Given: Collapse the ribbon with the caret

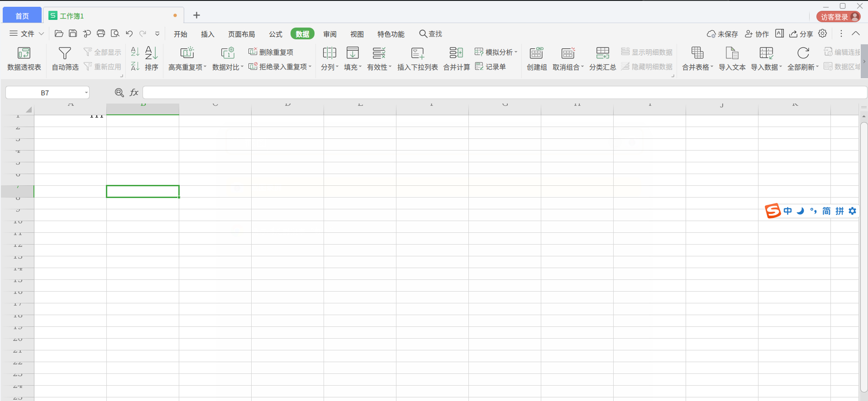Looking at the screenshot, I should [856, 33].
